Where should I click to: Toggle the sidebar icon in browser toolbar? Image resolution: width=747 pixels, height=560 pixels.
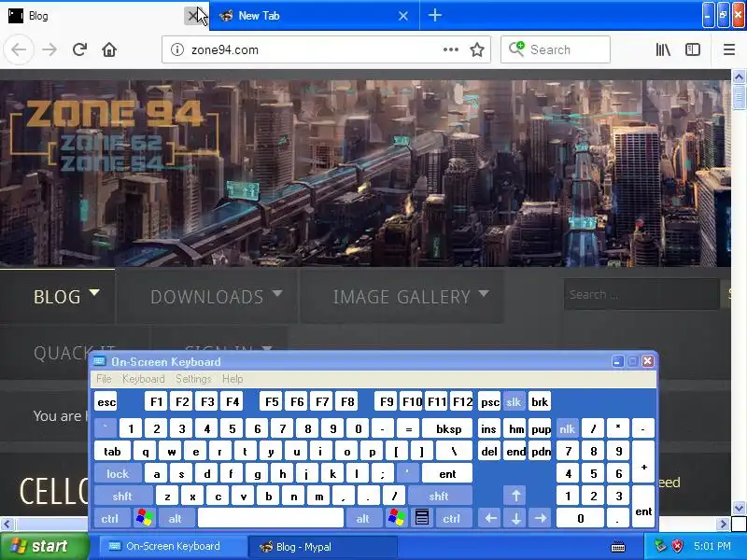point(693,49)
